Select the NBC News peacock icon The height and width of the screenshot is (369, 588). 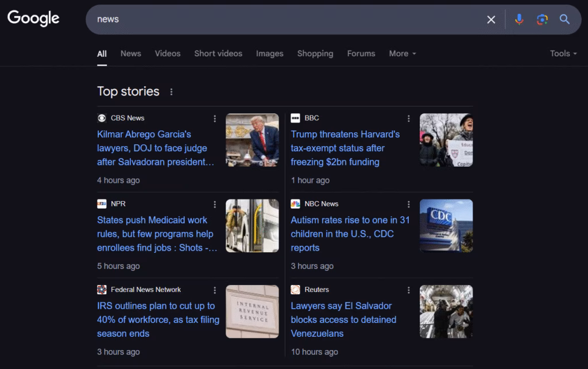(295, 203)
